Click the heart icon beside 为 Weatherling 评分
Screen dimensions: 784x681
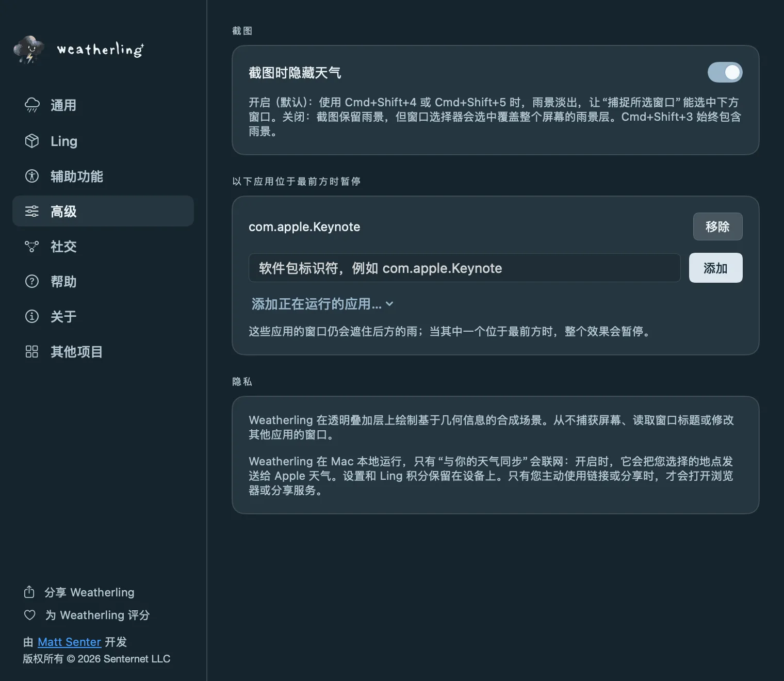click(x=30, y=615)
